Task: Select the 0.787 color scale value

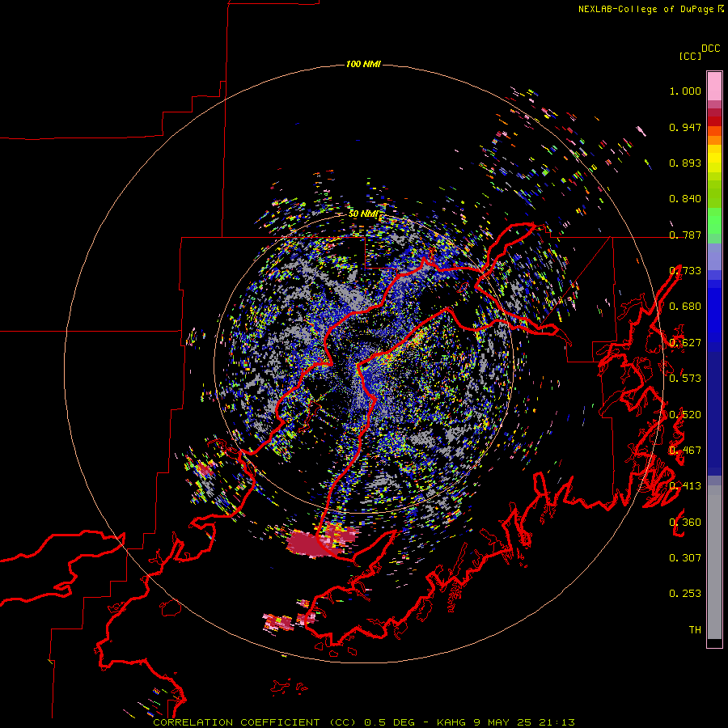Action: point(685,235)
